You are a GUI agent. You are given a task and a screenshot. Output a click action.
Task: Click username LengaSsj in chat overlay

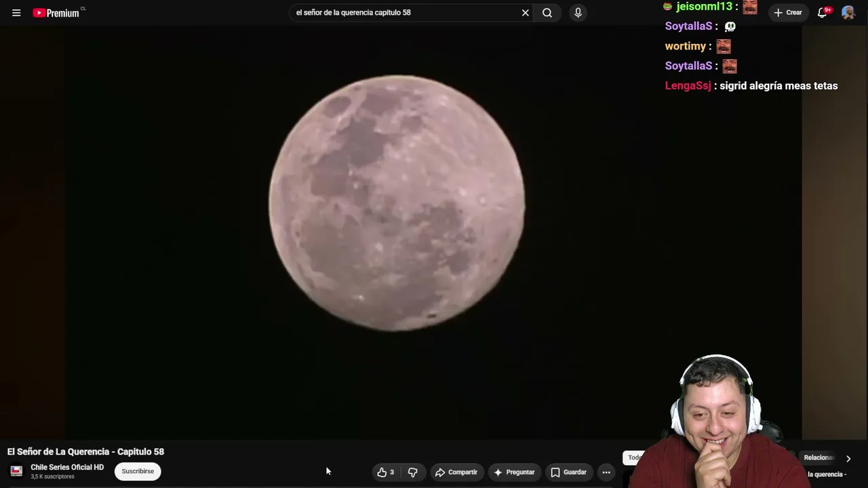(x=688, y=86)
